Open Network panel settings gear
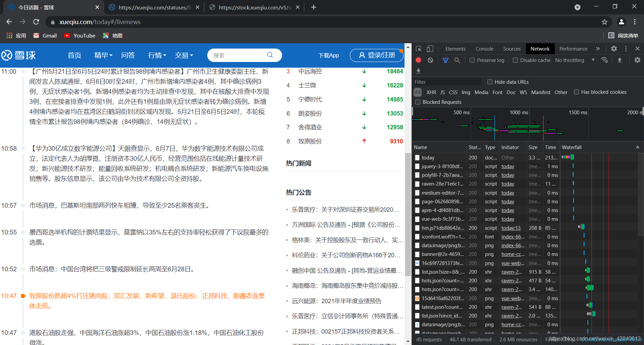 [637, 60]
